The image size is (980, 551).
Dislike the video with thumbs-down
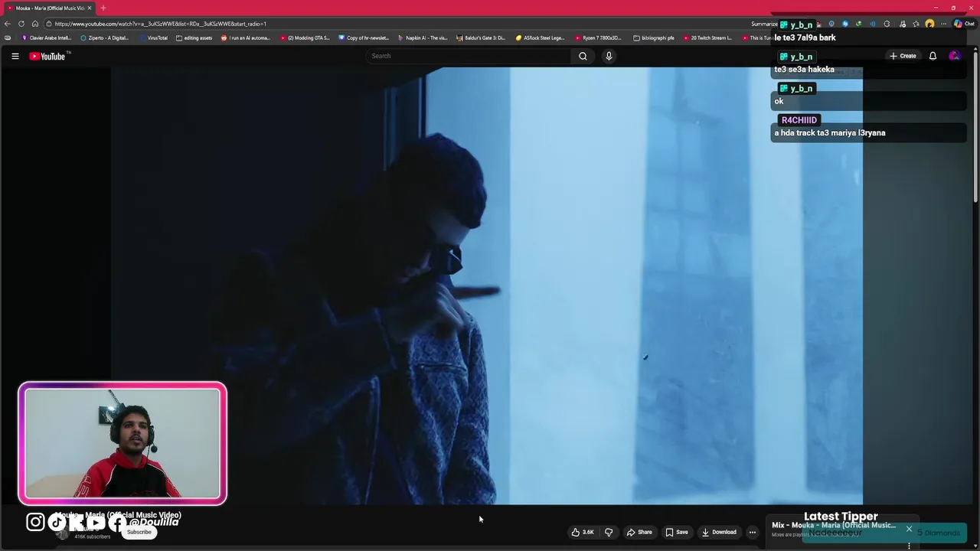pos(609,532)
